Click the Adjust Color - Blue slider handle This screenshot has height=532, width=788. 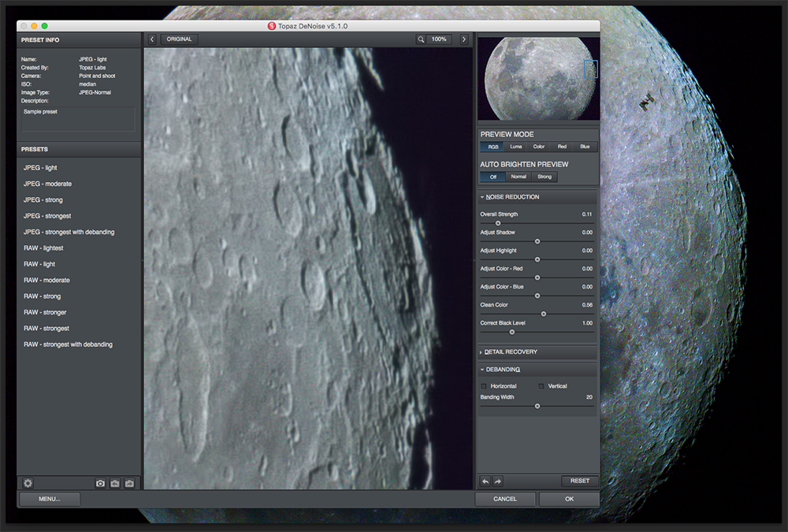(x=537, y=296)
